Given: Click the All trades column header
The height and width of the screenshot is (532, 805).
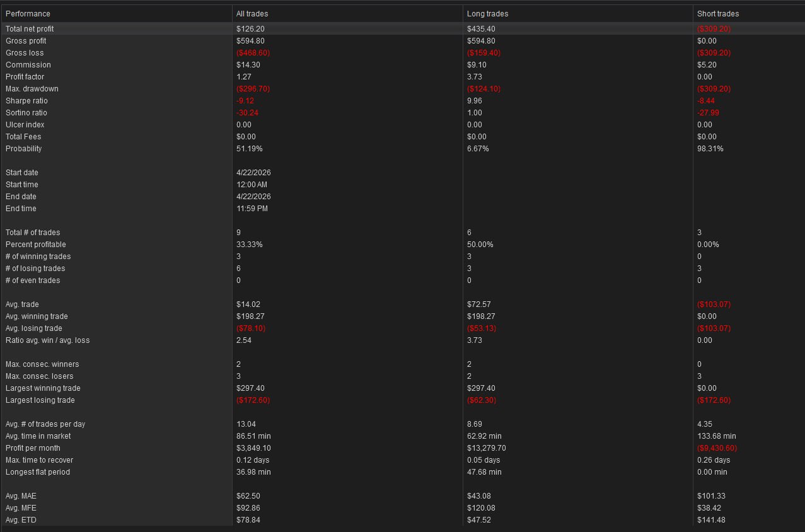Looking at the screenshot, I should (252, 13).
